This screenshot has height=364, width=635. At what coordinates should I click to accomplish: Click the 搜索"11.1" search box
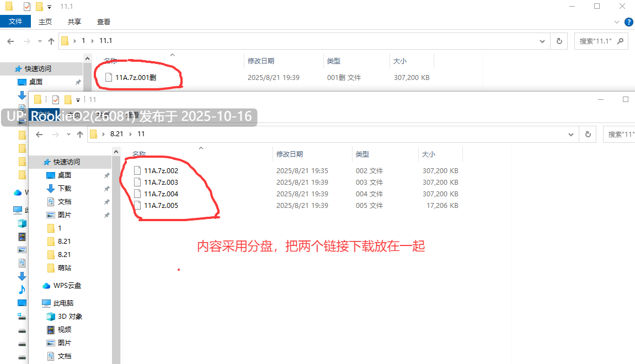coord(601,41)
